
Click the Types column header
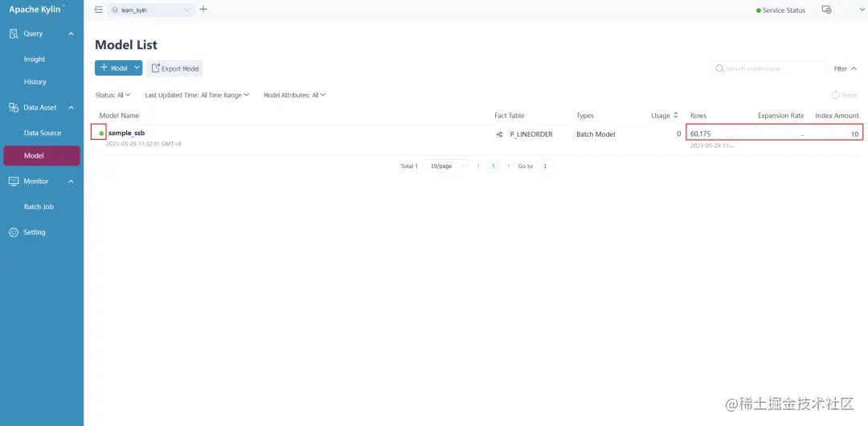(585, 116)
